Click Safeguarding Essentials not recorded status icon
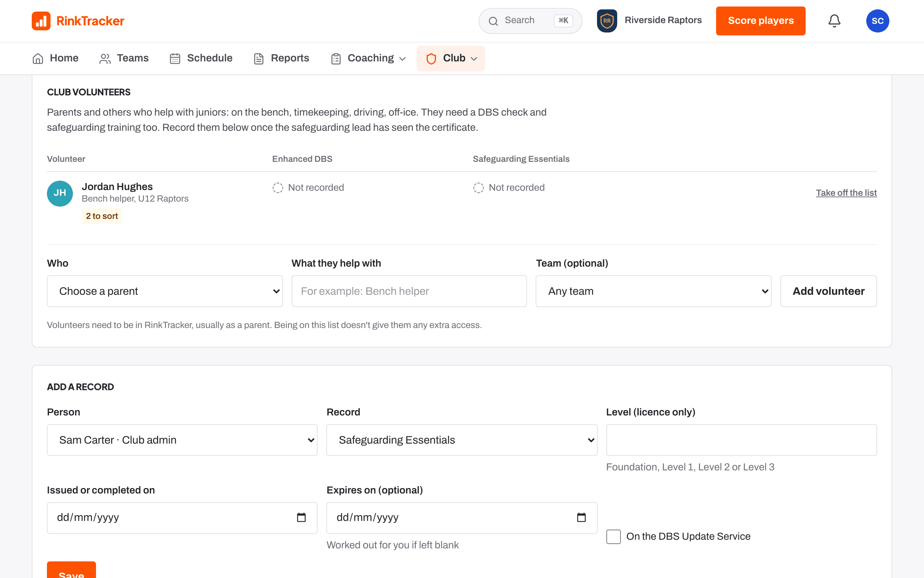 point(478,188)
